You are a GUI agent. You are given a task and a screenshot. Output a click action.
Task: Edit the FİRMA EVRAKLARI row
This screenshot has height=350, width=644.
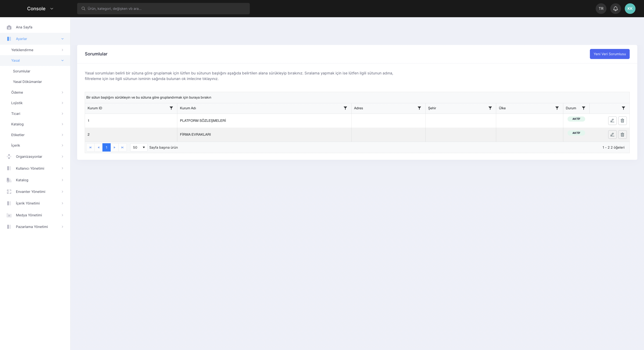point(612,135)
